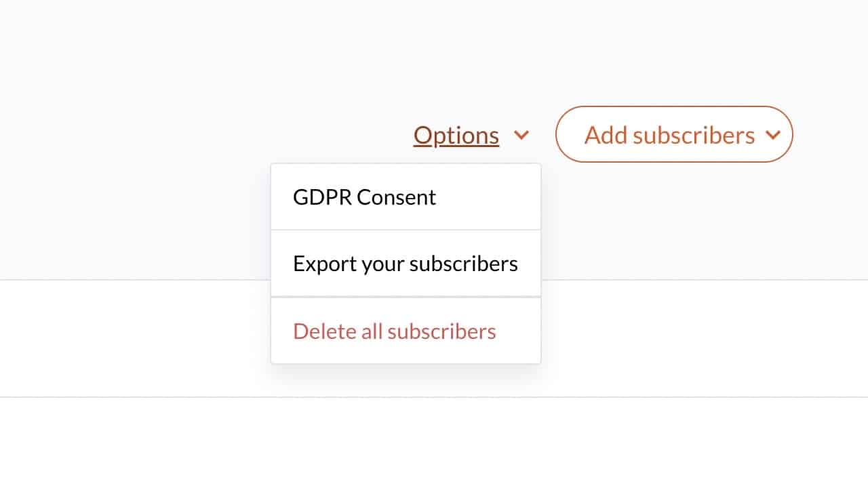Click the red Delete all subscribers entry
The width and height of the screenshot is (868, 488).
[395, 331]
